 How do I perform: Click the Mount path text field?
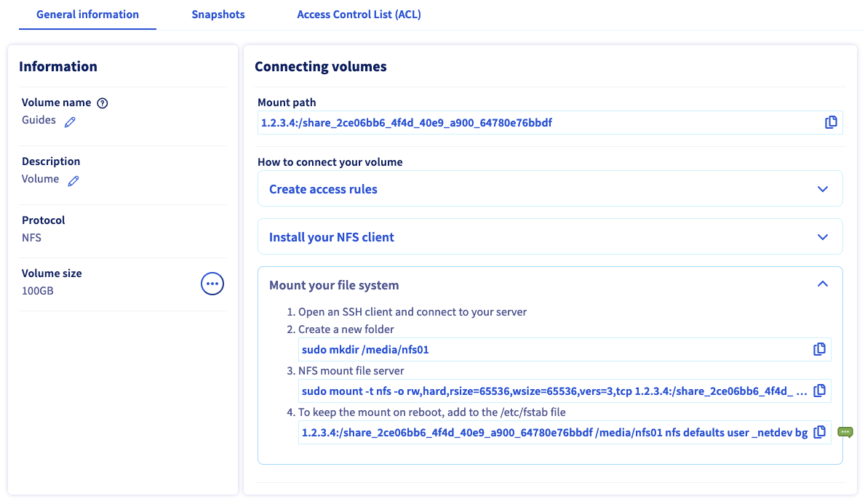pyautogui.click(x=538, y=123)
